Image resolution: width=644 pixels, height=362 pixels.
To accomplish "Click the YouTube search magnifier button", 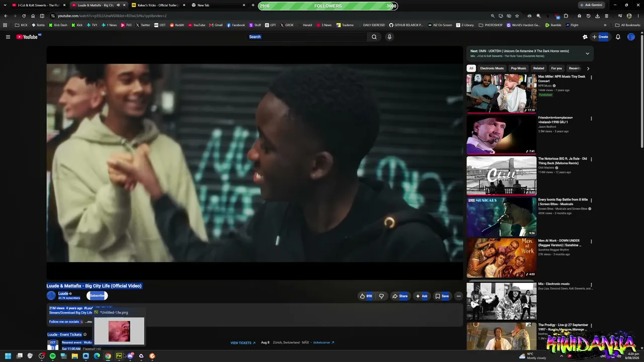I will coord(374,37).
